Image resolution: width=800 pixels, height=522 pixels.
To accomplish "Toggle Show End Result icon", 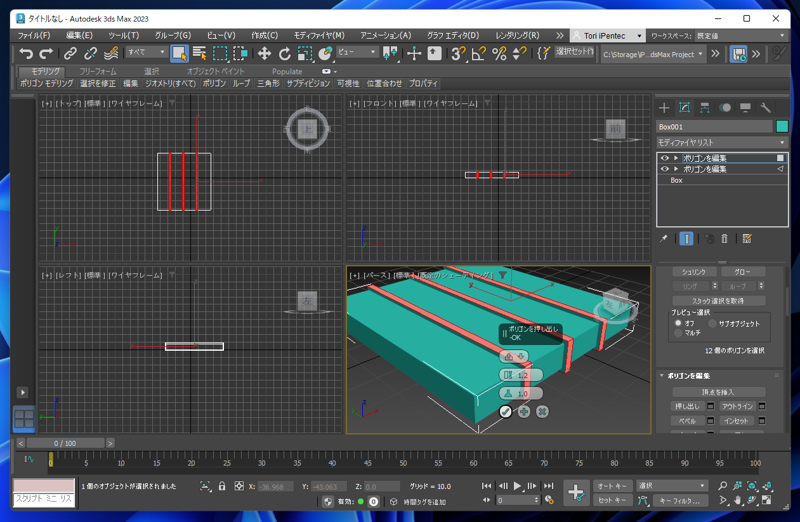I will pyautogui.click(x=686, y=238).
